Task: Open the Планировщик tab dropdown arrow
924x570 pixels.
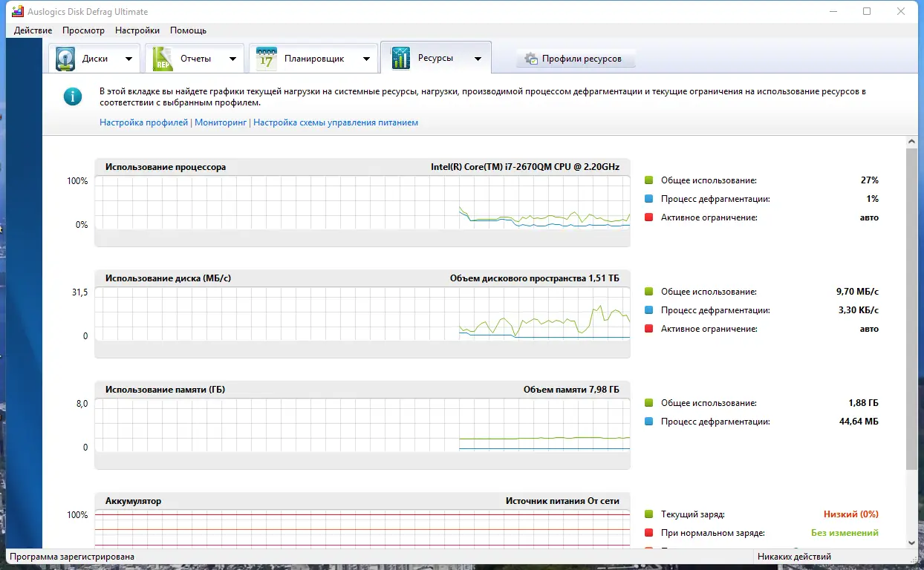Action: pos(366,59)
